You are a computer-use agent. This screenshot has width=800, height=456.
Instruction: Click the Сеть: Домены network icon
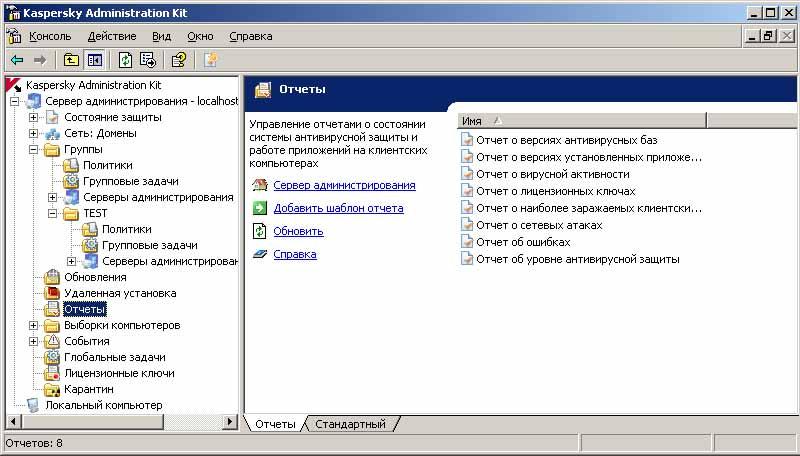point(52,134)
